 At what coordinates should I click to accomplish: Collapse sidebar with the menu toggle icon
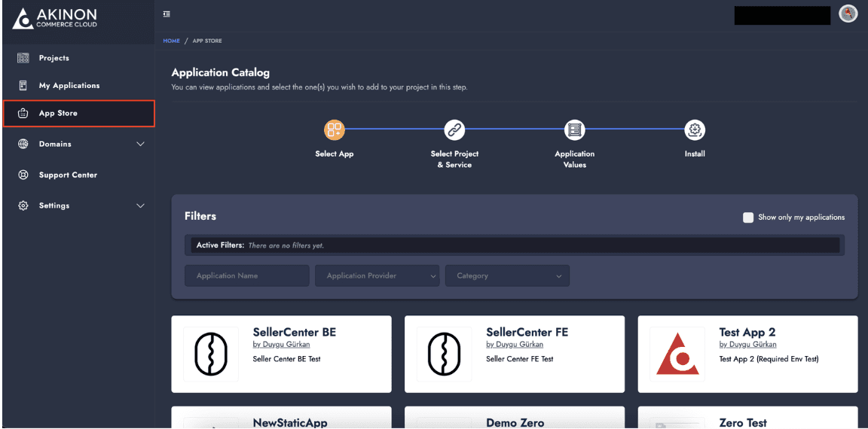click(166, 14)
